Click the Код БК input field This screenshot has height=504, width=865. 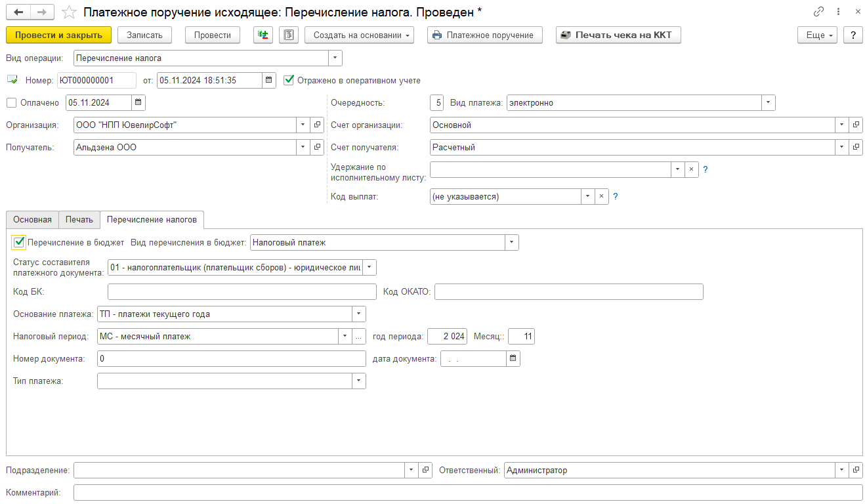[x=242, y=291]
